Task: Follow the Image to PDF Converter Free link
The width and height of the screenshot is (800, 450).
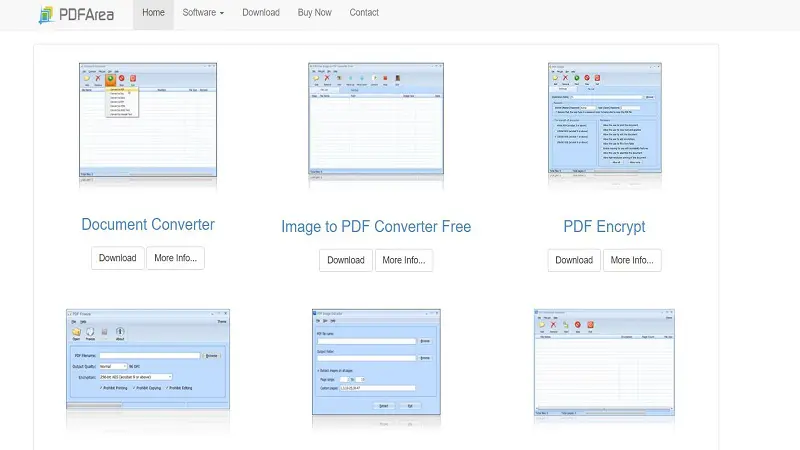Action: click(x=376, y=227)
